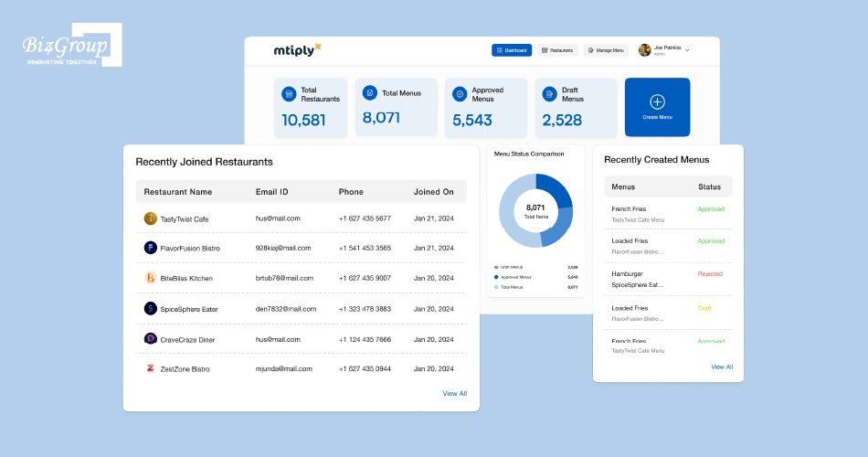
Task: Open the Joe Patricia profile avatar
Action: tap(644, 50)
